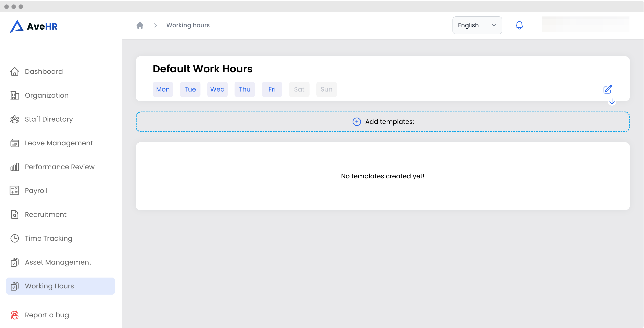Viewport: 644px width, 328px height.
Task: Click the Report a bug icon
Action: (14, 315)
